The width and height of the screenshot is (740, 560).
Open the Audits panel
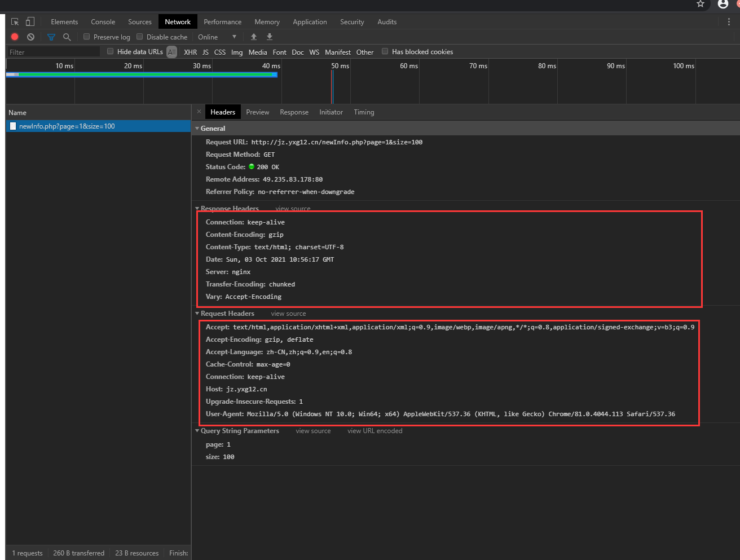click(x=387, y=22)
